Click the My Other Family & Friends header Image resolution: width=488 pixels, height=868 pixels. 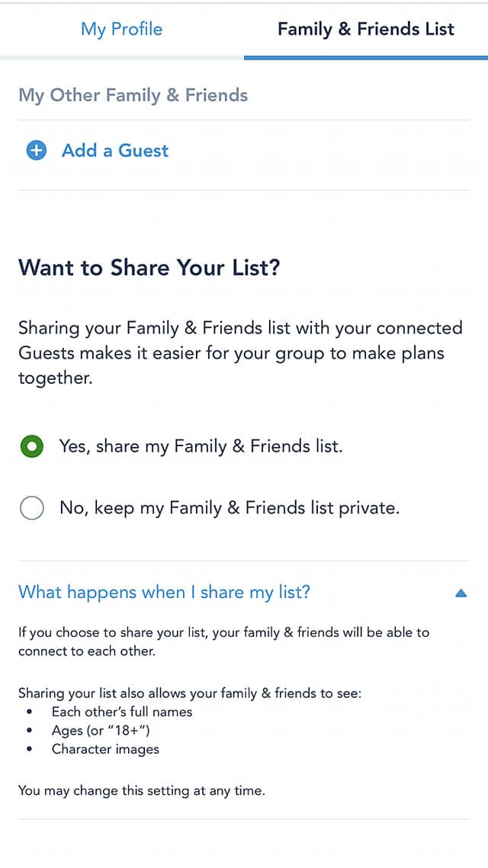[x=133, y=95]
